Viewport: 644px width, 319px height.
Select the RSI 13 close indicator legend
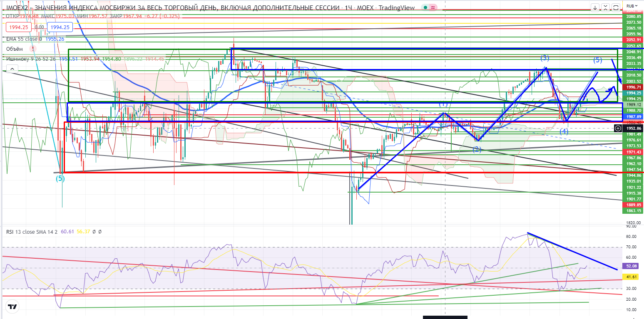25,231
